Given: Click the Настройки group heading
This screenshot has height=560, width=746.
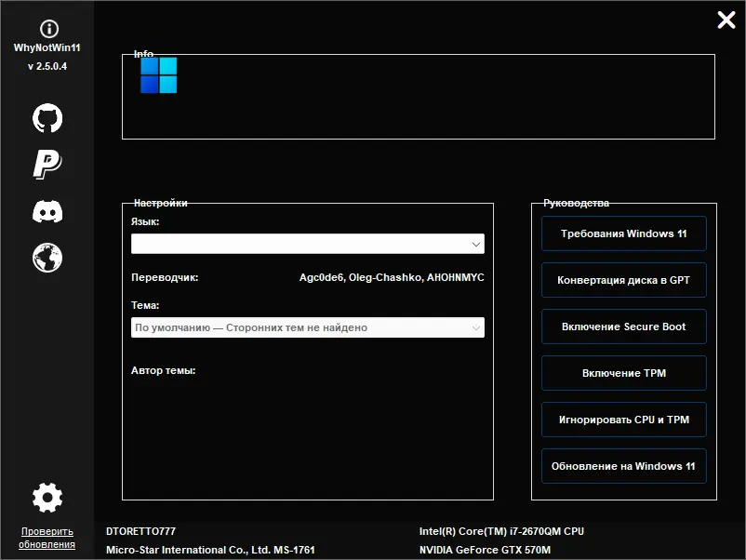Looking at the screenshot, I should [161, 203].
